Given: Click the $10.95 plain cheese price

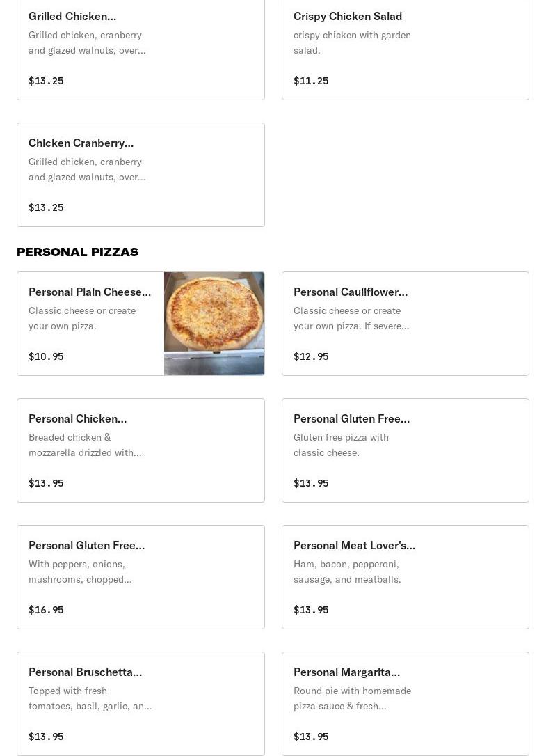Looking at the screenshot, I should [46, 357].
